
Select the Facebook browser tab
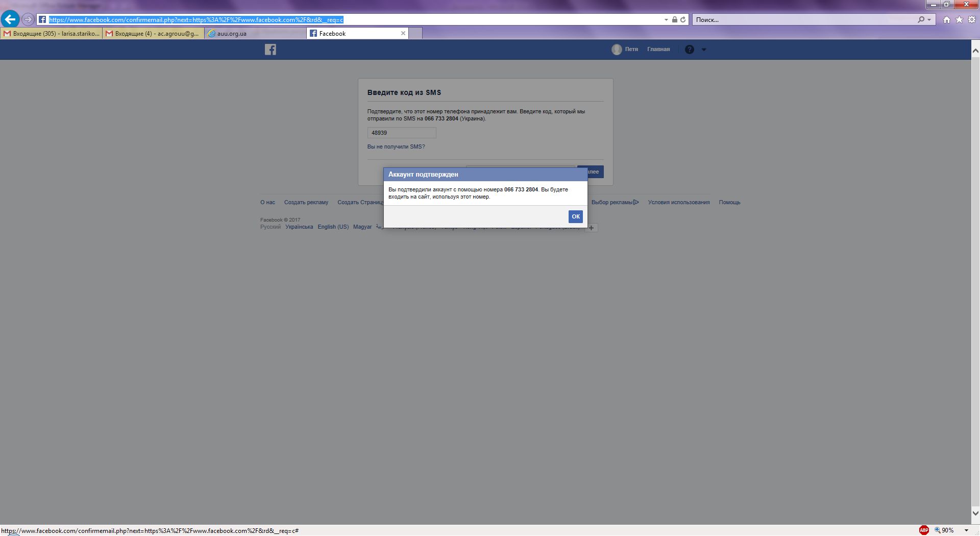point(357,33)
